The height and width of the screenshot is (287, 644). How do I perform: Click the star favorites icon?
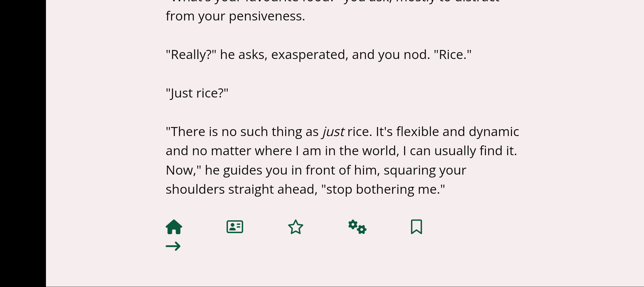click(x=296, y=227)
